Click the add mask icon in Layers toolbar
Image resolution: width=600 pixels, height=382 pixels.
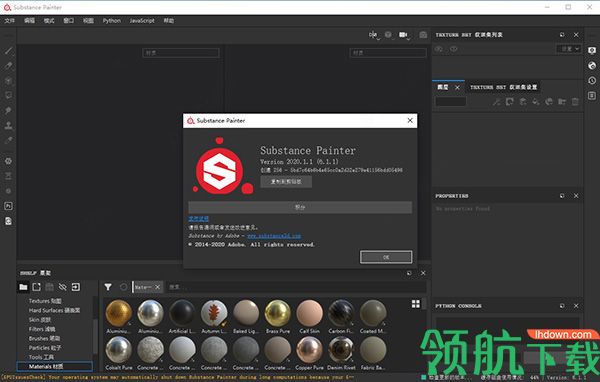510,101
